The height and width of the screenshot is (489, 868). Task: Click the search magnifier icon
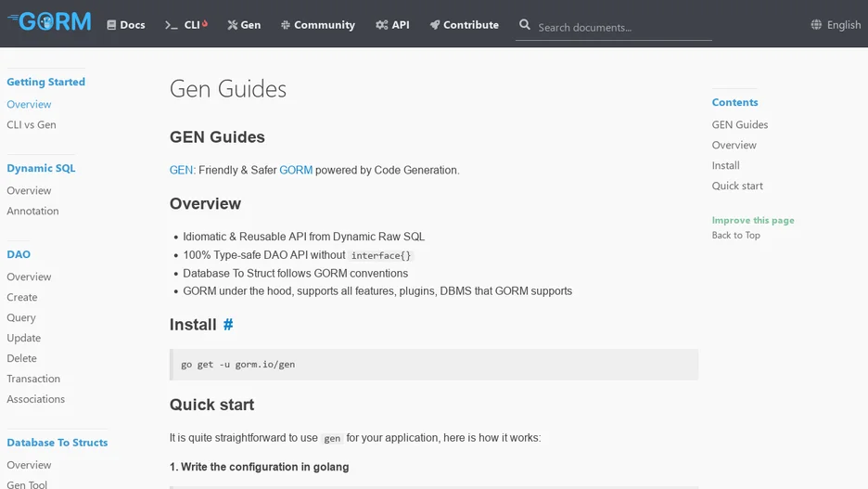[525, 25]
